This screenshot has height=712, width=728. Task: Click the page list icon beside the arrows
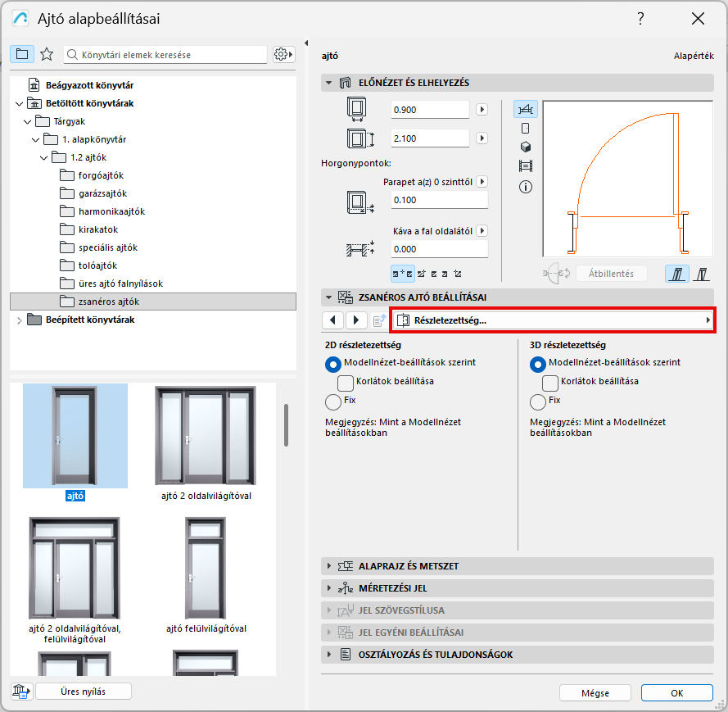click(x=379, y=320)
